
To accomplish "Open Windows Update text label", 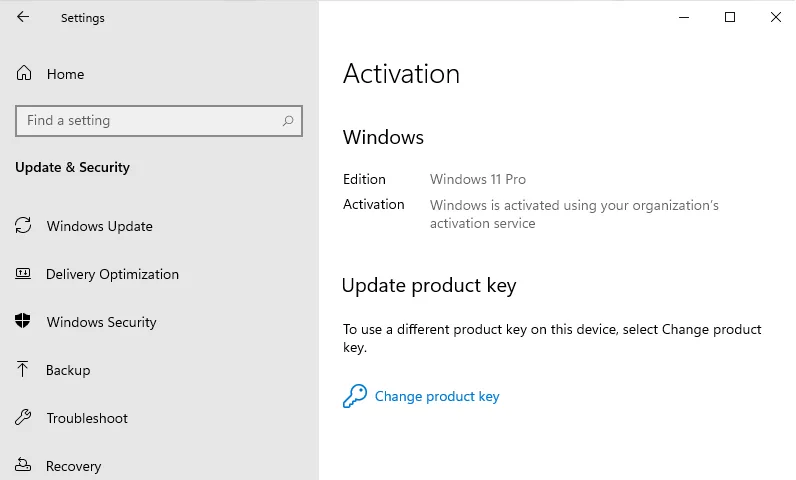I will point(99,226).
